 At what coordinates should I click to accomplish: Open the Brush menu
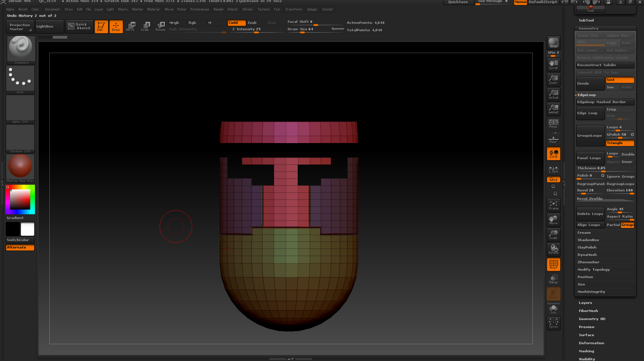[x=23, y=9]
